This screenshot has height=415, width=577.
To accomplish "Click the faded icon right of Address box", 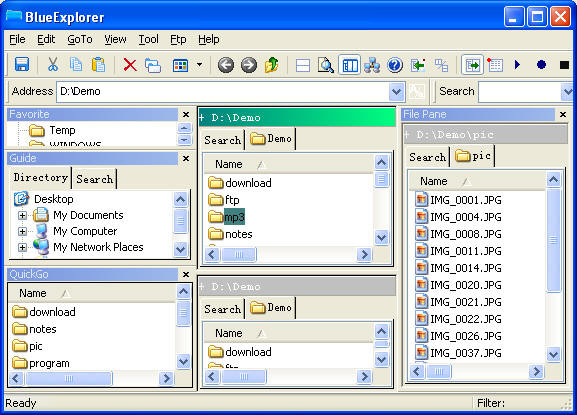I will [x=417, y=91].
